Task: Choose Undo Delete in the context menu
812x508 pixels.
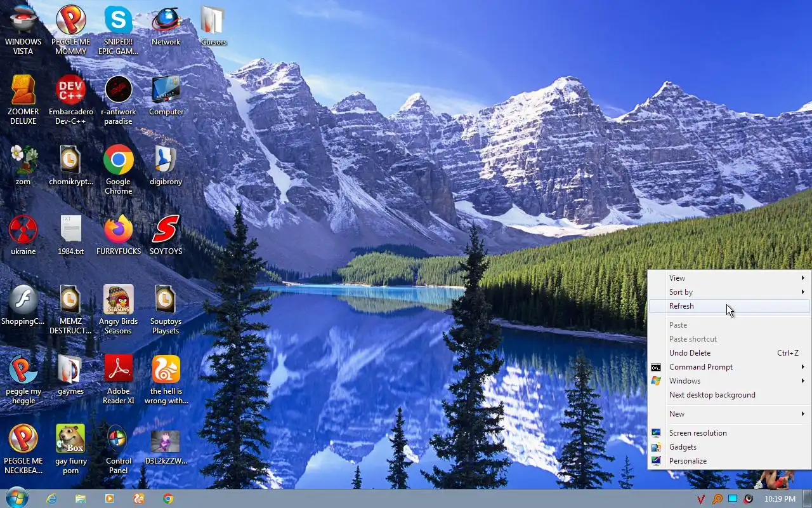Action: [x=729, y=353]
